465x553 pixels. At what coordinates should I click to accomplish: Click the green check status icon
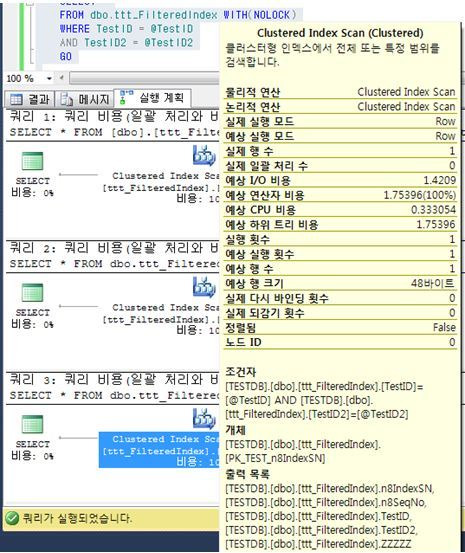(12, 518)
